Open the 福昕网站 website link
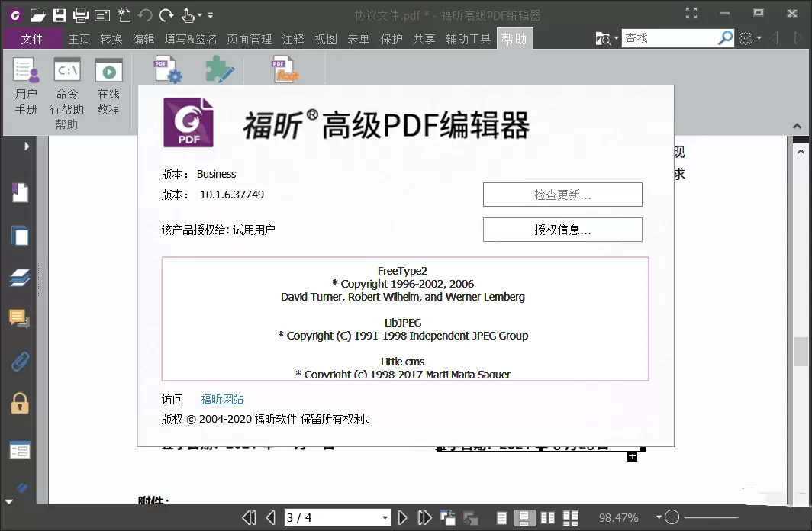The height and width of the screenshot is (531, 812). pyautogui.click(x=222, y=399)
